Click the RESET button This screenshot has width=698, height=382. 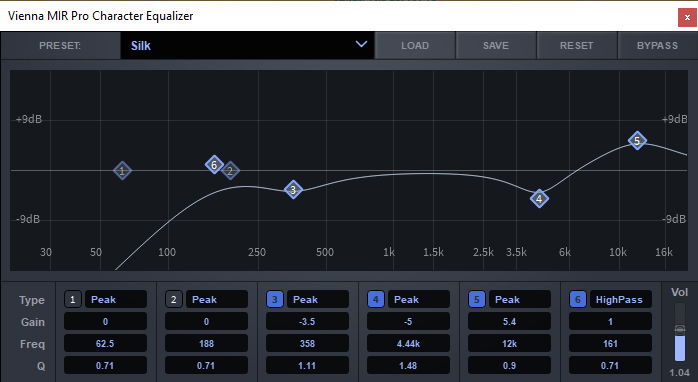click(x=576, y=45)
